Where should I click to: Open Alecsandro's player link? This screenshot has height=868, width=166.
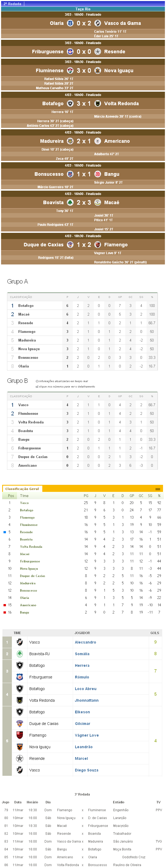[x=85, y=642]
